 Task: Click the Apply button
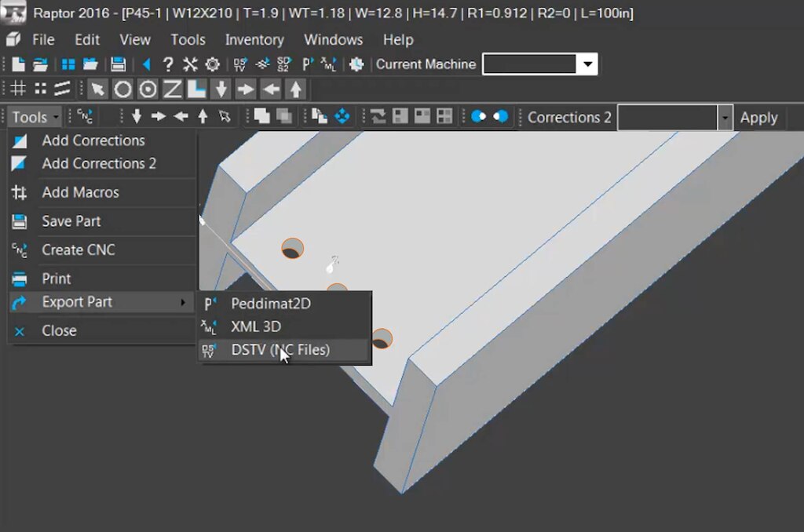758,118
